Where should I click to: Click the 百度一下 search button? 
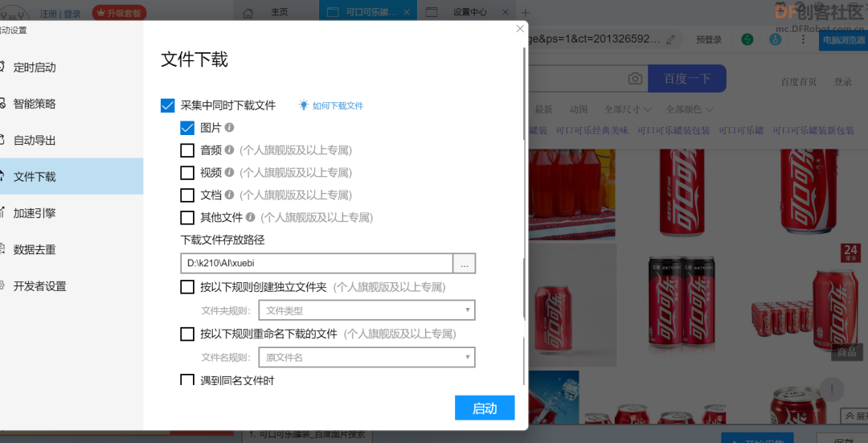[x=687, y=79]
